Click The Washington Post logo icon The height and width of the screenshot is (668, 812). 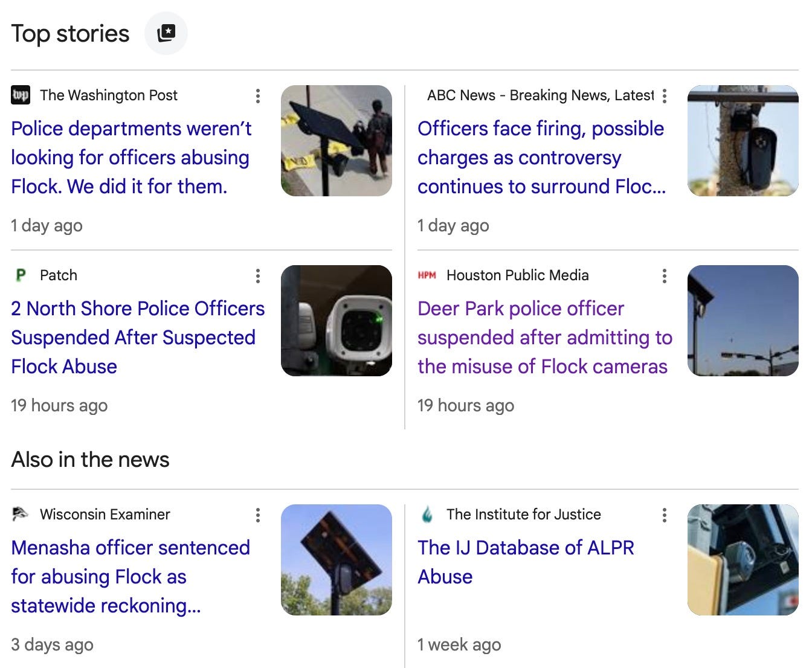21,95
